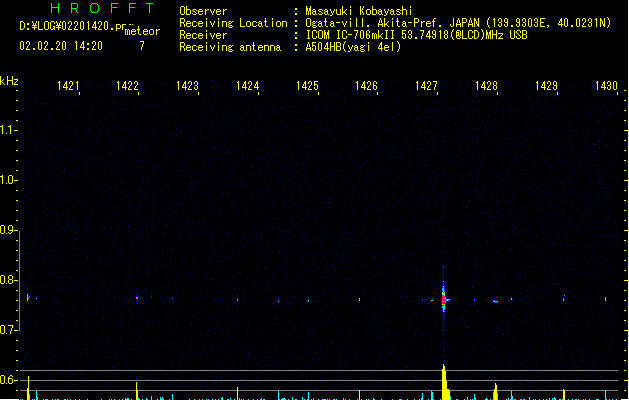Click time axis label 1430
The image size is (629, 400).
coord(606,86)
